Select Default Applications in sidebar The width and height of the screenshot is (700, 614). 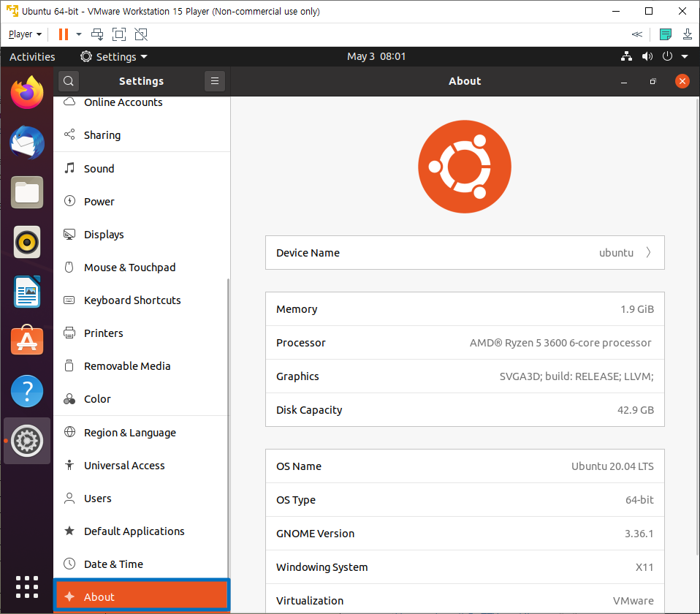[x=142, y=531]
